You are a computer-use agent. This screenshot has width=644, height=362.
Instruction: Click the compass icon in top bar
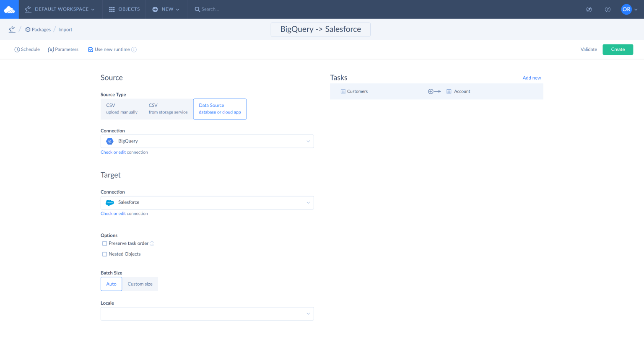pyautogui.click(x=589, y=9)
